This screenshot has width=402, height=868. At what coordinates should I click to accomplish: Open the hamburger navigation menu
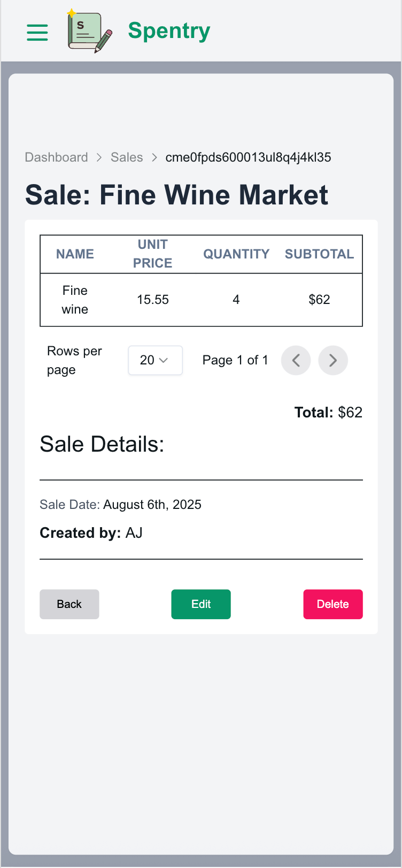point(37,32)
